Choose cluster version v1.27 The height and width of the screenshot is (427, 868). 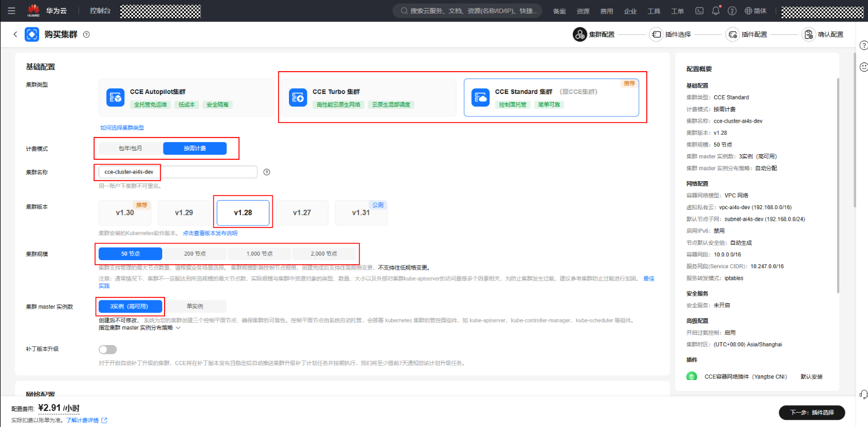point(302,213)
